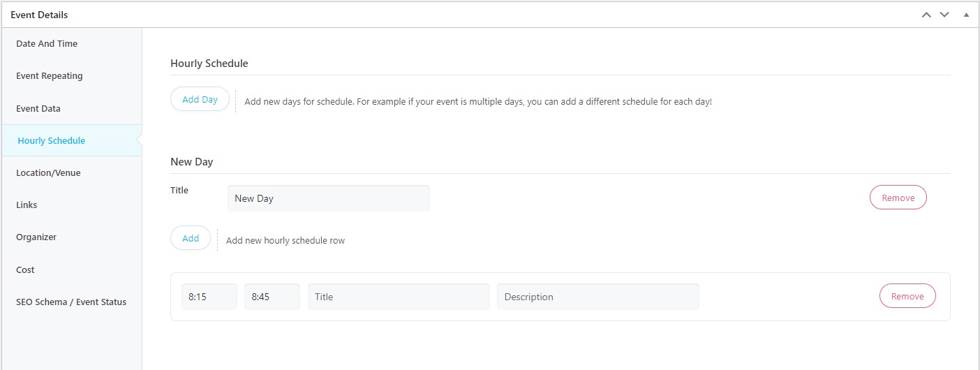The width and height of the screenshot is (980, 370).
Task: Click the 8:15 start time field
Action: [x=209, y=297]
